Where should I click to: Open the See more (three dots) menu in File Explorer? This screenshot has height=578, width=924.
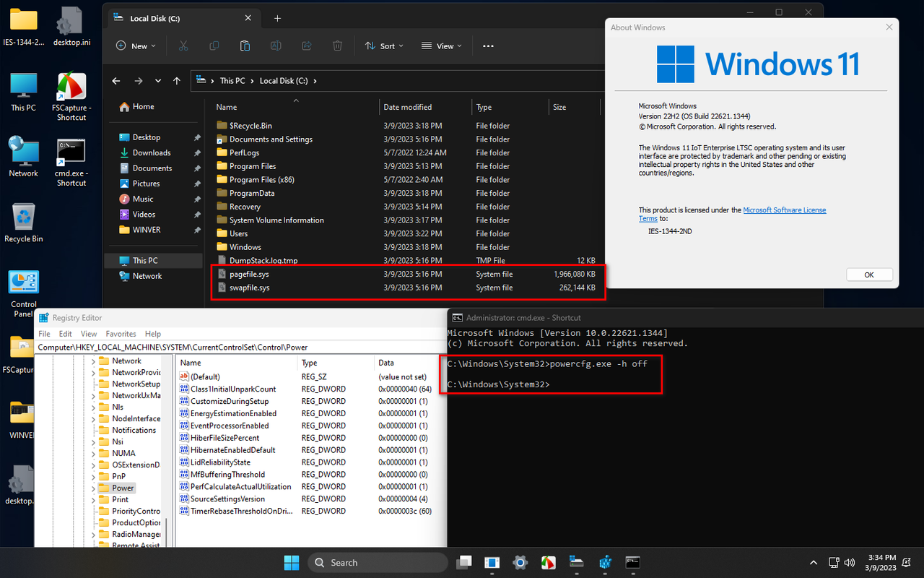[x=488, y=46]
